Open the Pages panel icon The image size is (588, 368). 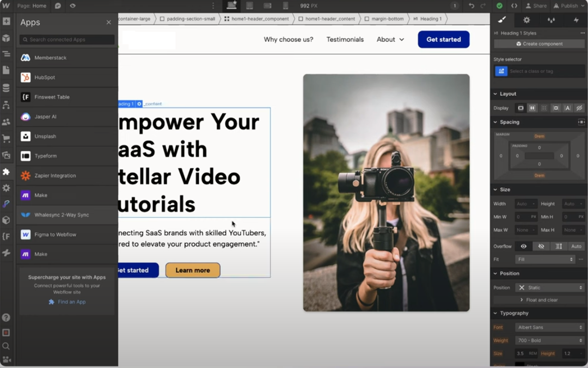tap(7, 70)
